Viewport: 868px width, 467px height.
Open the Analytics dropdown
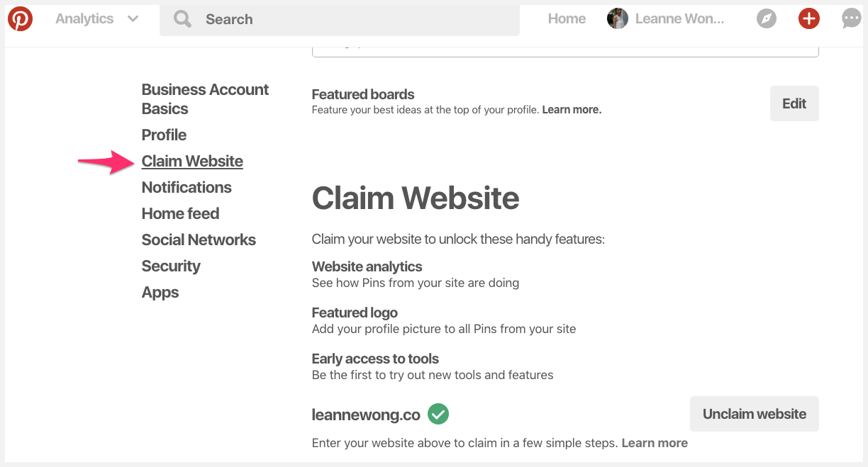[x=96, y=18]
